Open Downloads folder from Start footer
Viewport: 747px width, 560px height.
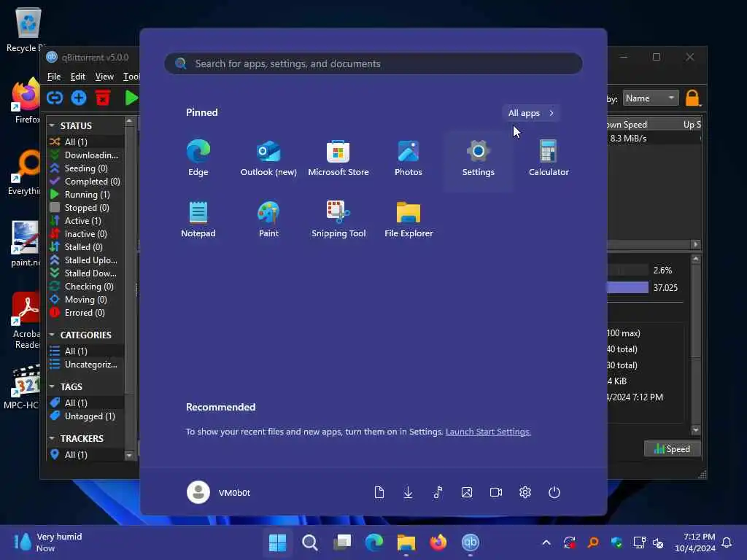[408, 492]
